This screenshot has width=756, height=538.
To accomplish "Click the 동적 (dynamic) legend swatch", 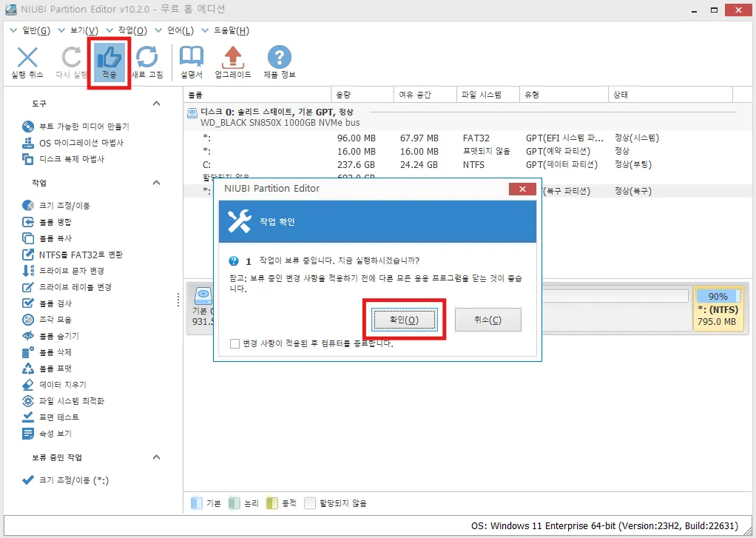I will click(272, 503).
